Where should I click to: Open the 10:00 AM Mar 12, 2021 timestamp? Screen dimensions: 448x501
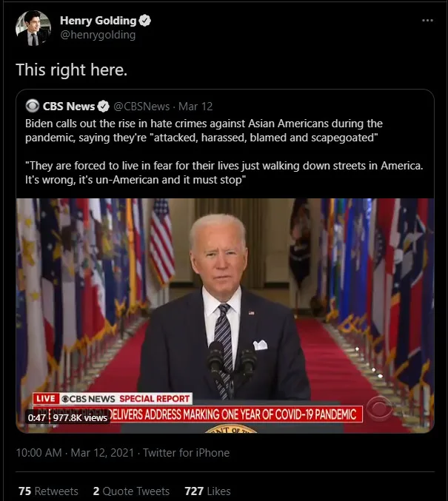pyautogui.click(x=75, y=452)
